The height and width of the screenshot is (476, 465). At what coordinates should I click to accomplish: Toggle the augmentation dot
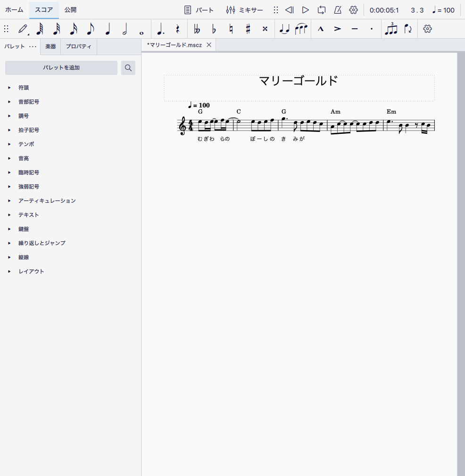(x=161, y=29)
